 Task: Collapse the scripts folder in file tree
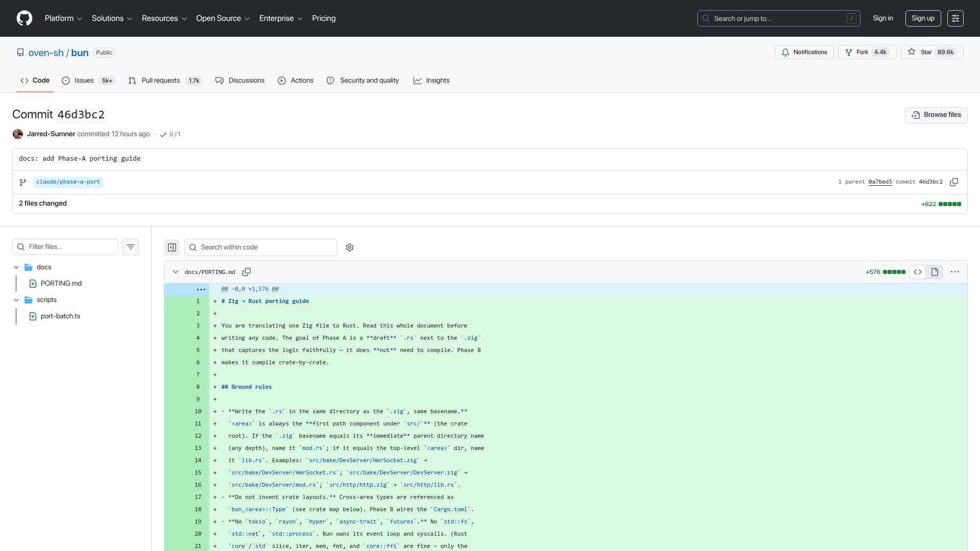point(16,300)
